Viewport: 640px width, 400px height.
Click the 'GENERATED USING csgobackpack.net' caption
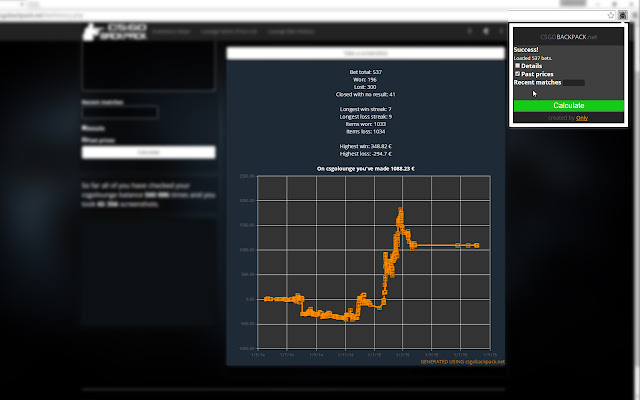pos(462,362)
